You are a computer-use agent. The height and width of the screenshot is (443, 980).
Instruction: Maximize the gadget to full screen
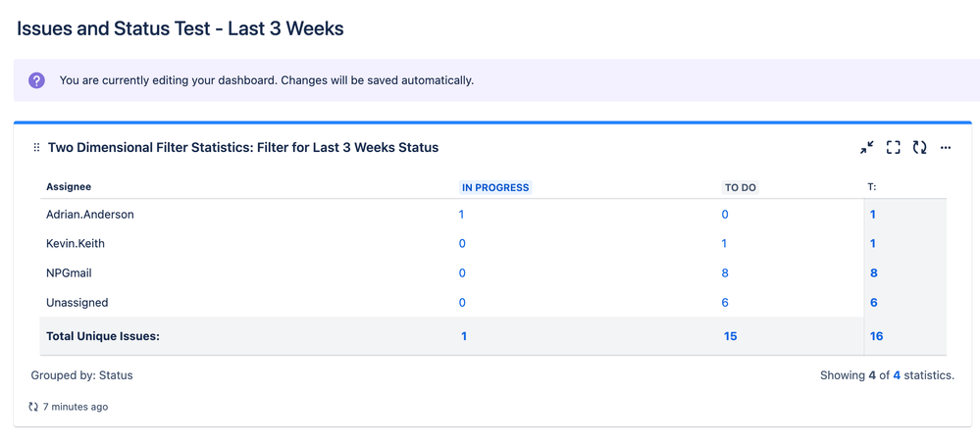click(x=894, y=148)
